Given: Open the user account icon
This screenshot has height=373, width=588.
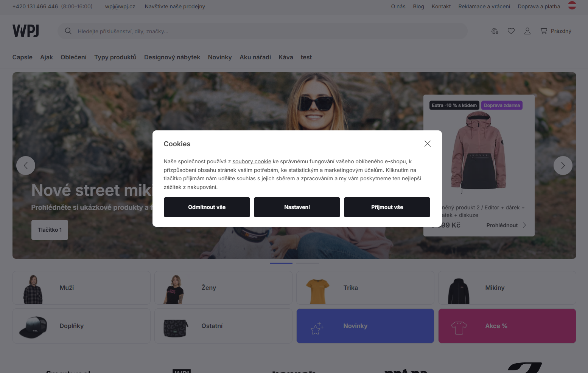Looking at the screenshot, I should (x=527, y=31).
